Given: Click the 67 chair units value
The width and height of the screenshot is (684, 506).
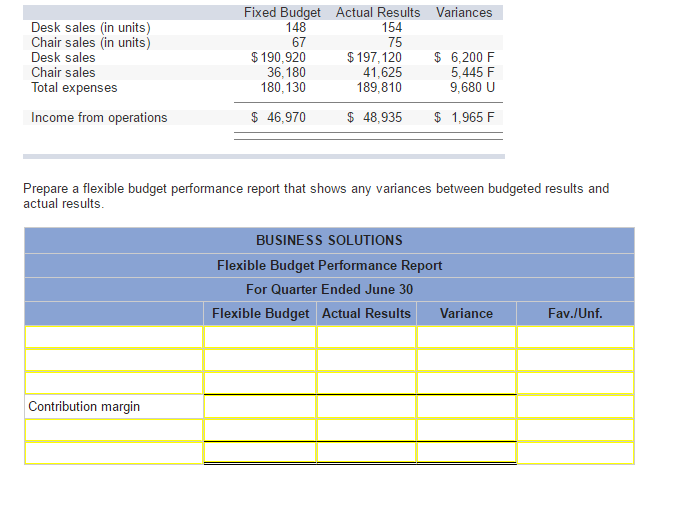Looking at the screenshot, I should (299, 43).
